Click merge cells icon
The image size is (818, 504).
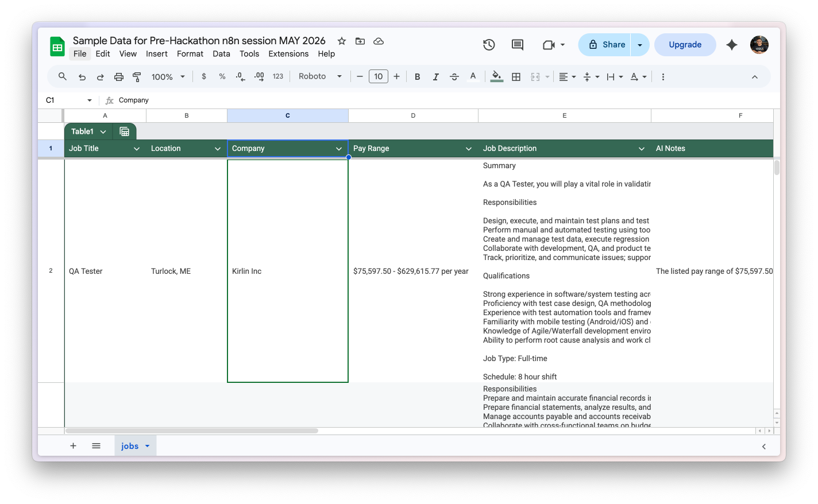(x=535, y=77)
